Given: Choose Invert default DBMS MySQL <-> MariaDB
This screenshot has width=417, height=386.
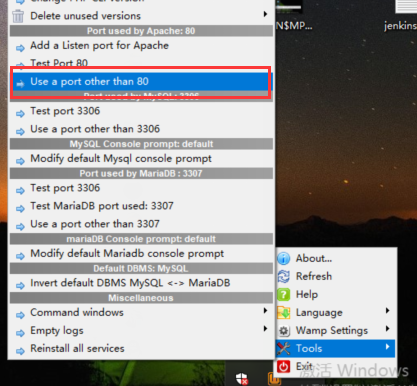Looking at the screenshot, I should point(141,283).
